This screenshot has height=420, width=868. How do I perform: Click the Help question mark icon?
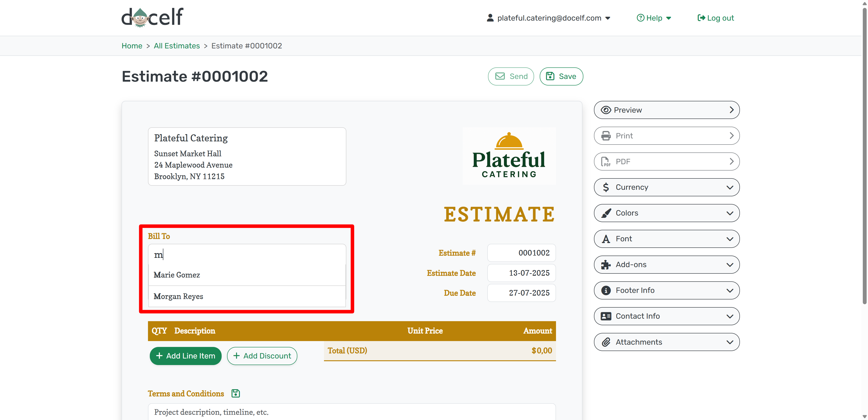tap(640, 18)
